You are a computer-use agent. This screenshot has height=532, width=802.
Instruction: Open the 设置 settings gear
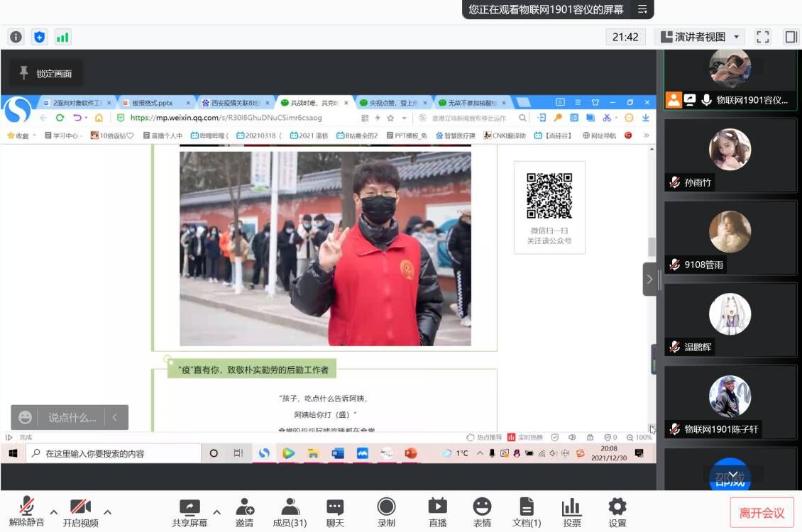pos(617,511)
